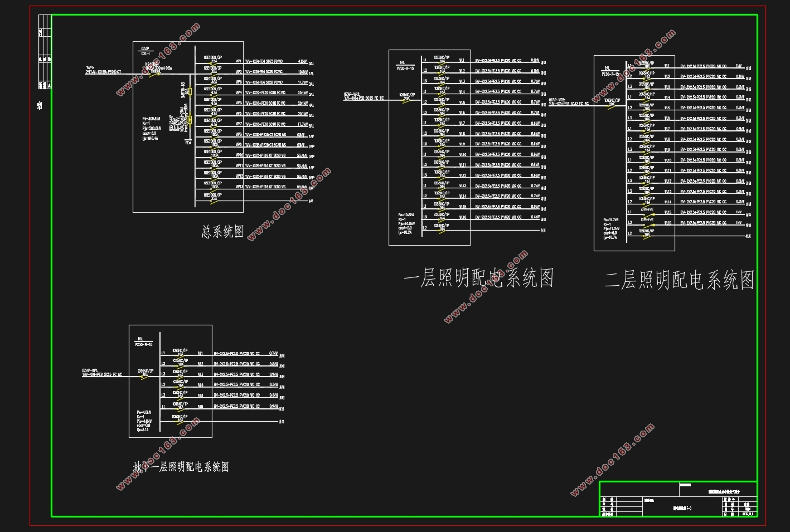The image size is (790, 532).
Task: Select 0ZAP-WP3 incoming feeder text in 二层 diagram
Action: pos(569,102)
